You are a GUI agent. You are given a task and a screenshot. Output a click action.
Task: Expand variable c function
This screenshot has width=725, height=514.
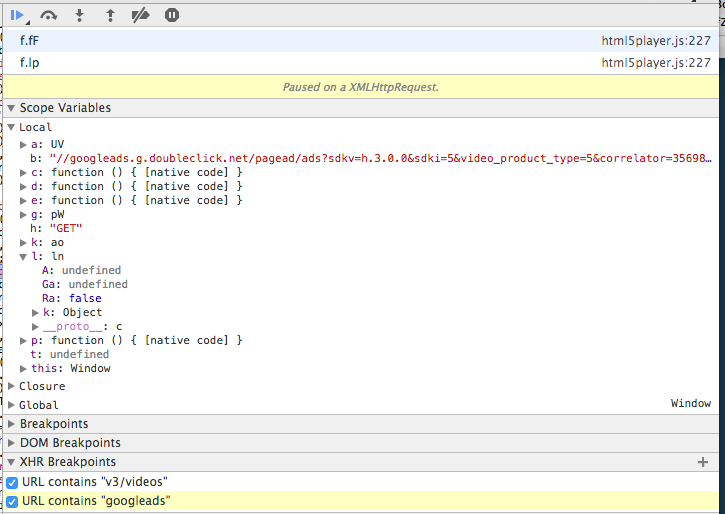coord(23,173)
